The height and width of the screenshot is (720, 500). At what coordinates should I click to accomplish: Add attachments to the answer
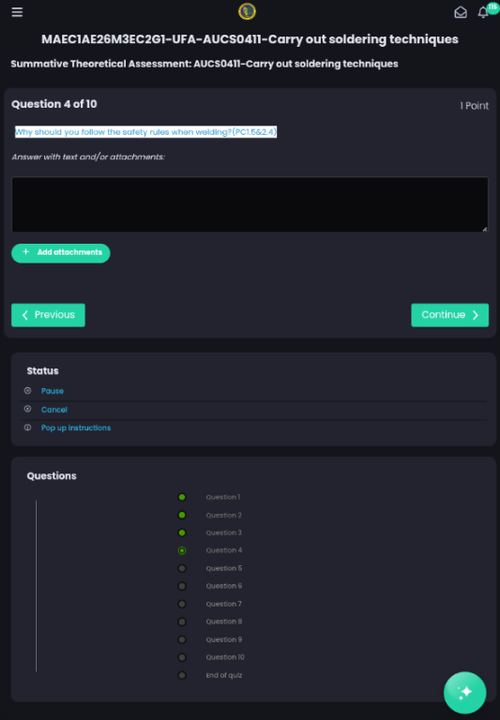61,253
